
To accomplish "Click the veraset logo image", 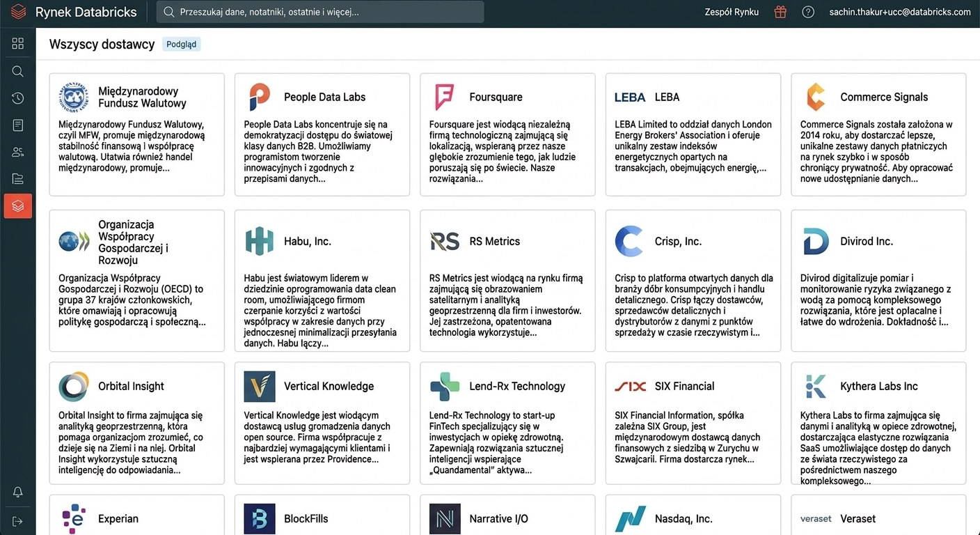I will (x=816, y=518).
